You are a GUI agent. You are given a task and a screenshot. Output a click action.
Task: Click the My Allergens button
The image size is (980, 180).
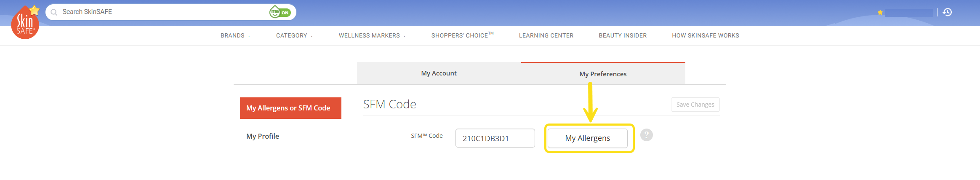(588, 138)
